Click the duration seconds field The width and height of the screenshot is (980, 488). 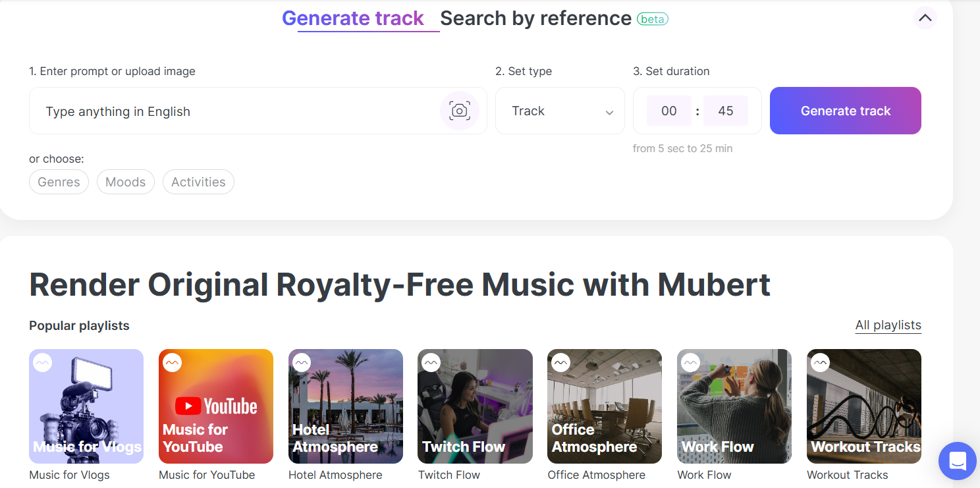[725, 111]
